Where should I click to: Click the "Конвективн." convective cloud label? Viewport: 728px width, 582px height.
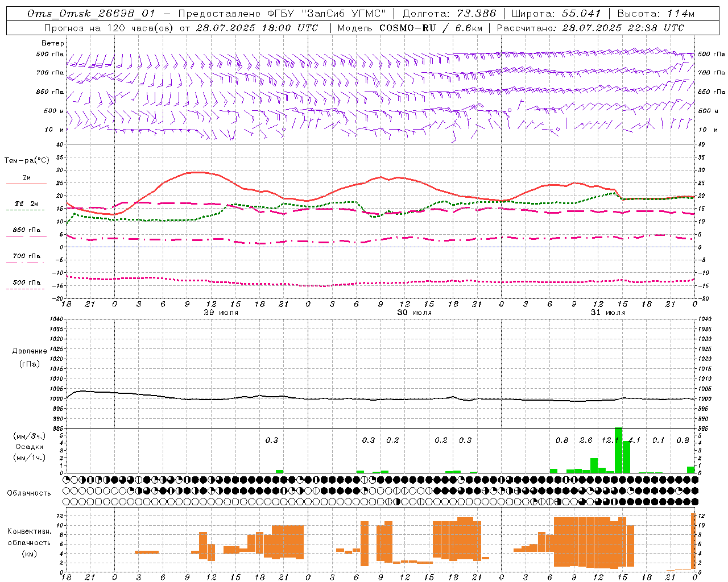30,531
